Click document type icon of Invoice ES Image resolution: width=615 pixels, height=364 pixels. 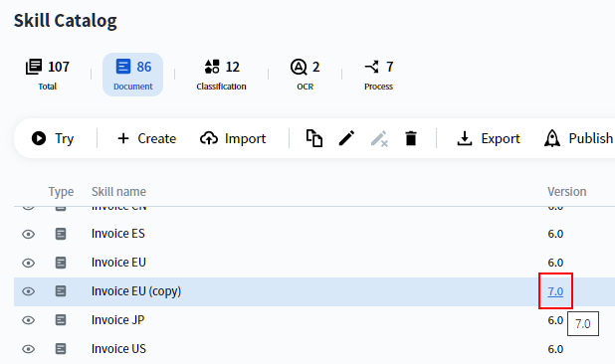61,234
